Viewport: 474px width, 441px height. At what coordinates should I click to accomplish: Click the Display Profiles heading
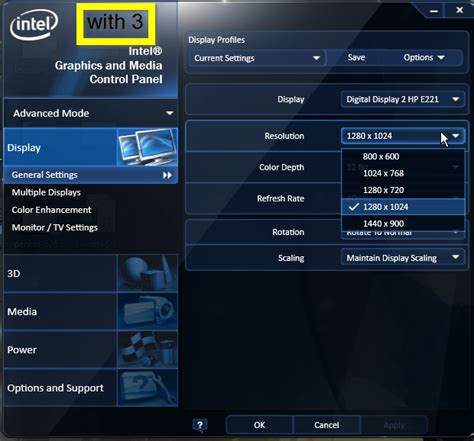coord(216,40)
